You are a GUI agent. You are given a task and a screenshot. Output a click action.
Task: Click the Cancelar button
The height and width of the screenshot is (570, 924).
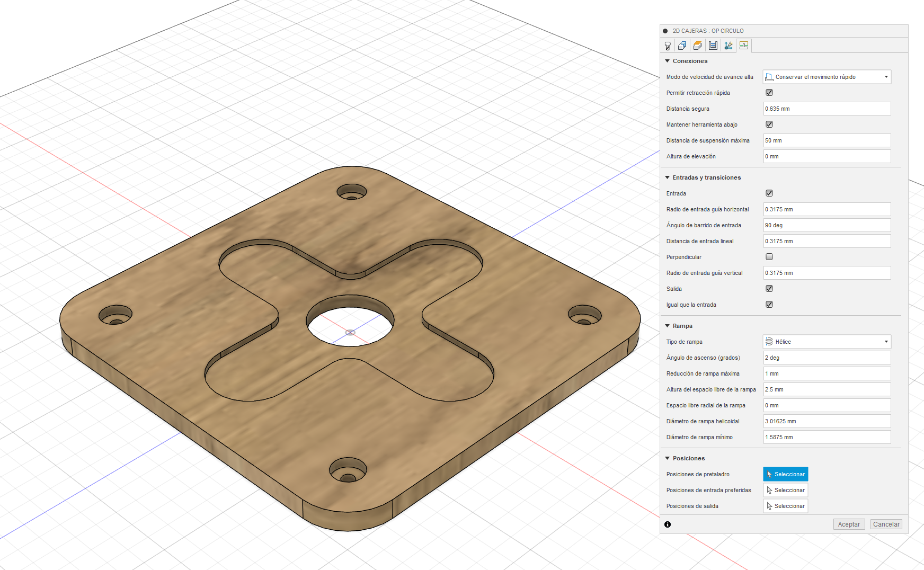pyautogui.click(x=886, y=524)
